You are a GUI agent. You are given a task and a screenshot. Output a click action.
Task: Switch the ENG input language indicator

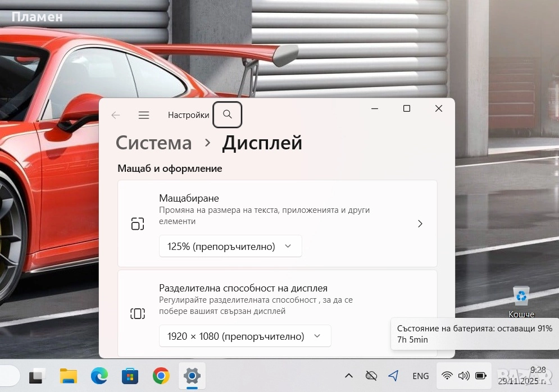(x=421, y=376)
